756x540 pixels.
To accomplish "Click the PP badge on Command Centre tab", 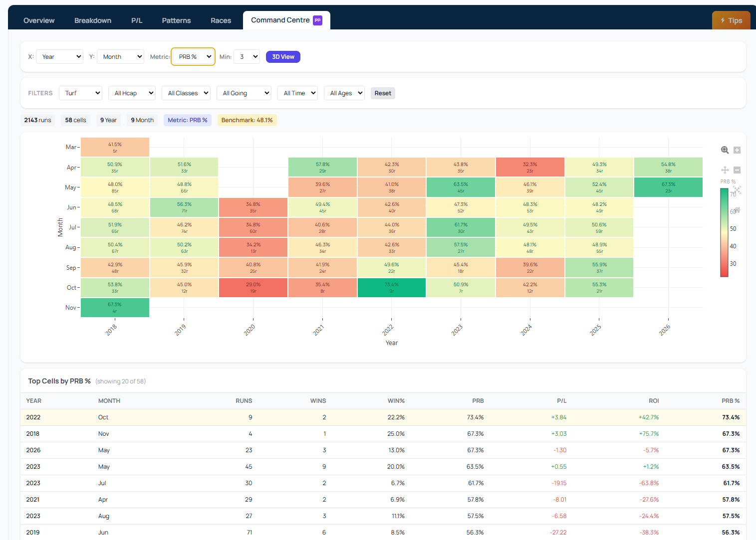I will tap(317, 20).
